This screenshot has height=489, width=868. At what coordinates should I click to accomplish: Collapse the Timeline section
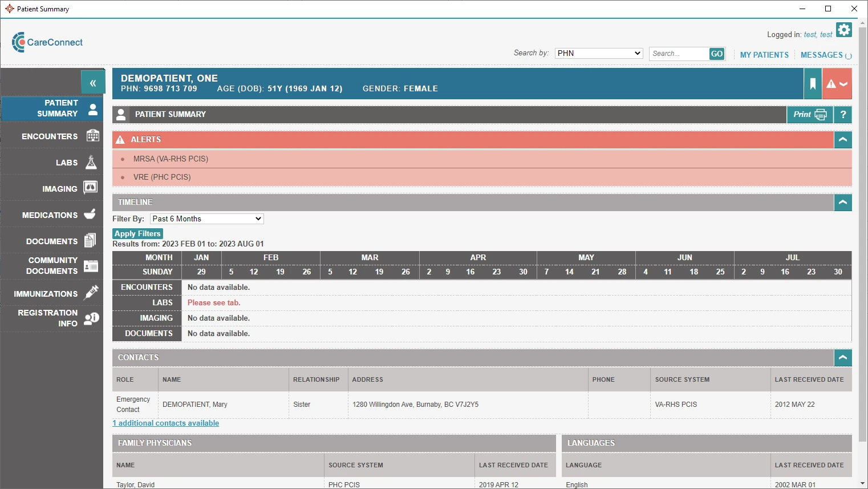843,203
